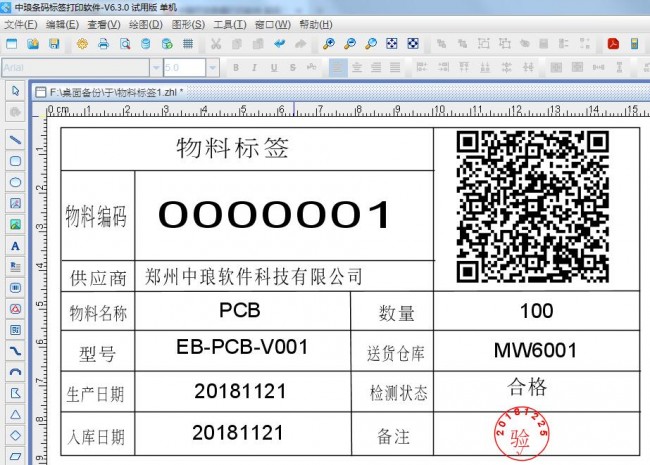Select the arrow pointer tool
Screen dimensions: 650x465
click(x=15, y=91)
